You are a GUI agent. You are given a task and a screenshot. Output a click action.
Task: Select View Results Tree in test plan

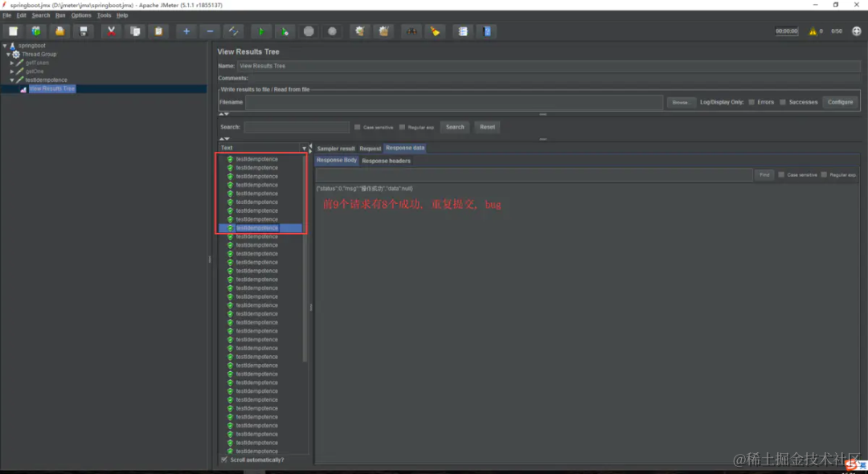(52, 88)
